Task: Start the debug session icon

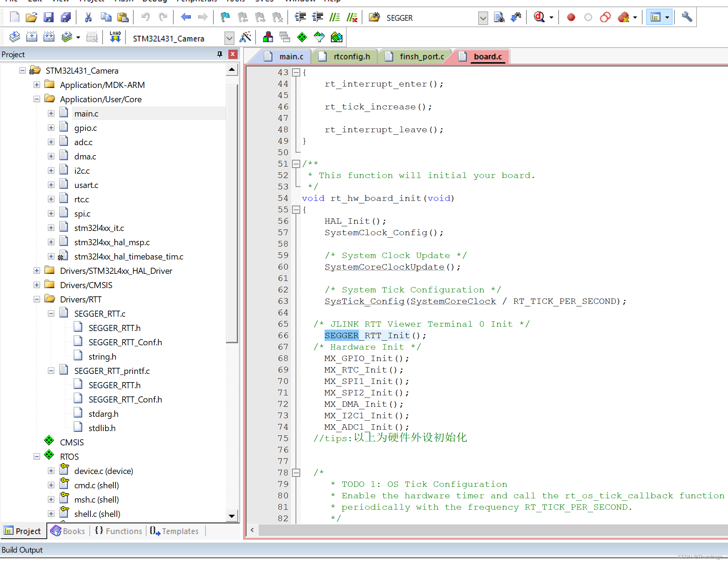Action: tap(539, 17)
